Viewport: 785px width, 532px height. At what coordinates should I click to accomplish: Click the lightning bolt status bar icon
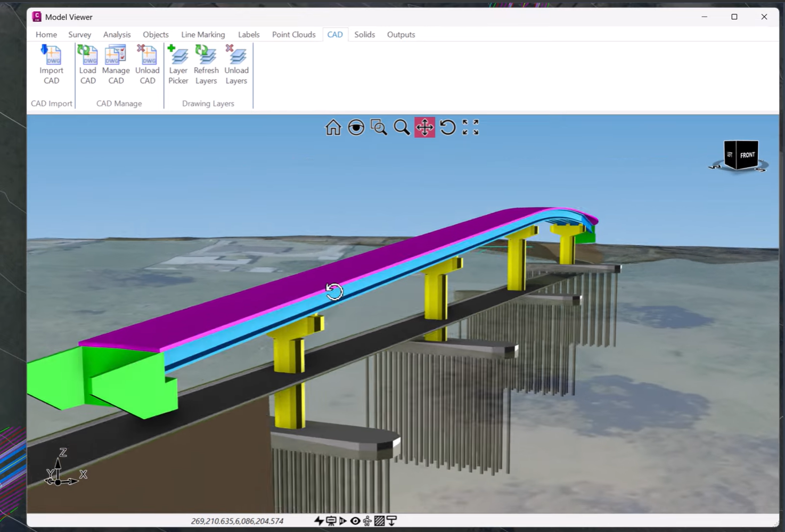(x=318, y=521)
